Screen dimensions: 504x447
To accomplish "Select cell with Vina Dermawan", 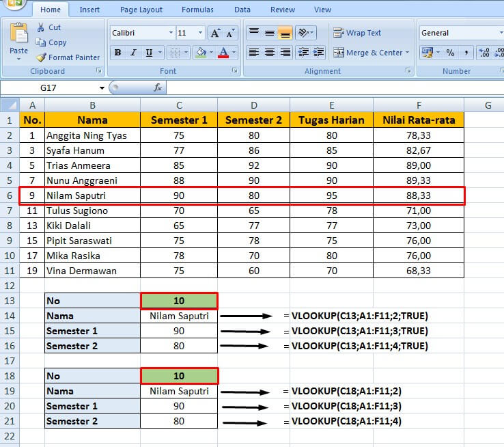I will [x=92, y=271].
